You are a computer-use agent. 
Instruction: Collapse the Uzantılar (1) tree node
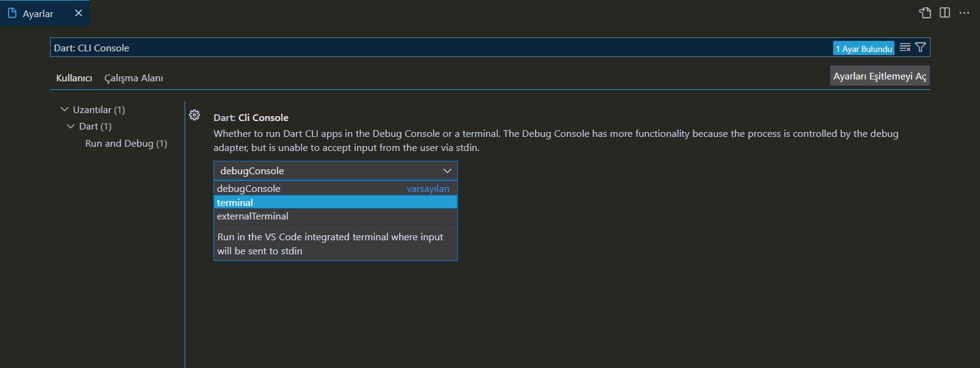(64, 109)
